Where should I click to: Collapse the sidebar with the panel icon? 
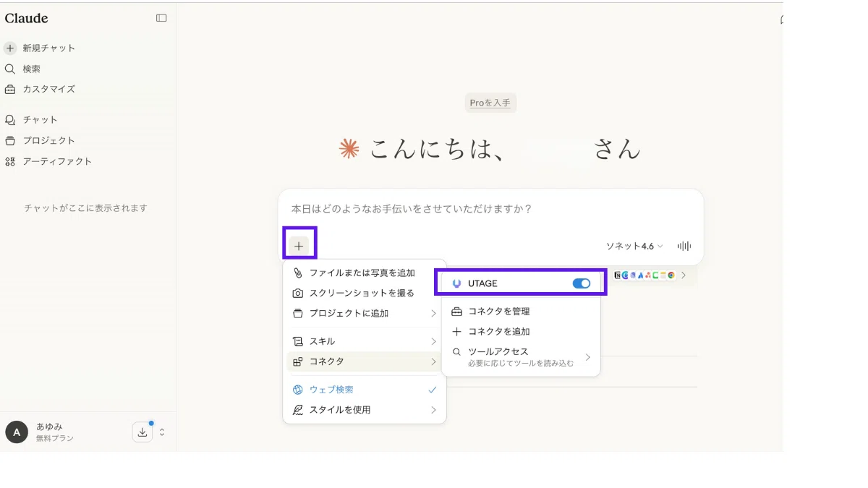tap(161, 18)
